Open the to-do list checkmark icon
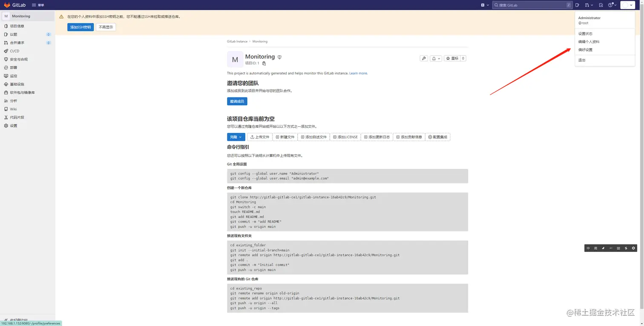Viewport: 644px width, 326px height. (x=601, y=5)
